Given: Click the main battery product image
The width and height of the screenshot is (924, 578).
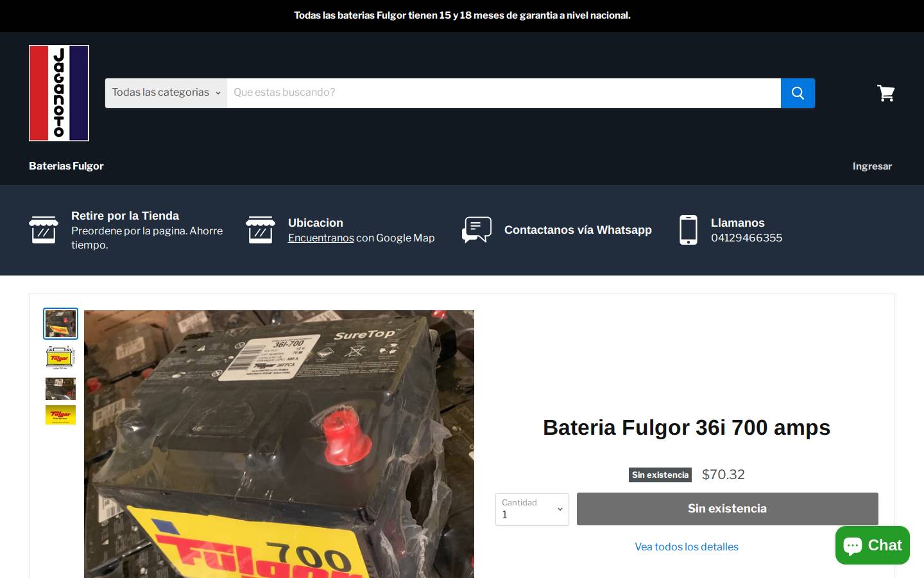Looking at the screenshot, I should point(279,444).
